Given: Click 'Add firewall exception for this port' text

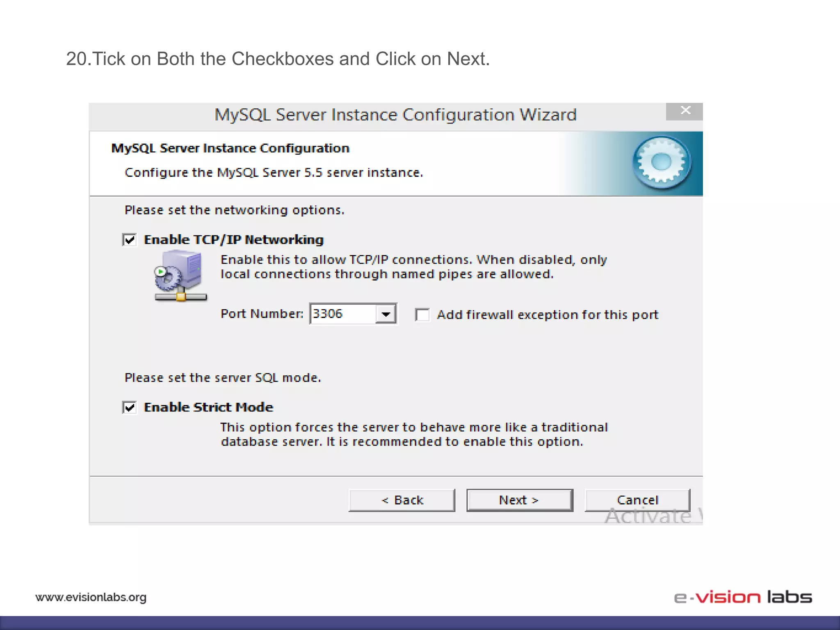Looking at the screenshot, I should click(548, 315).
